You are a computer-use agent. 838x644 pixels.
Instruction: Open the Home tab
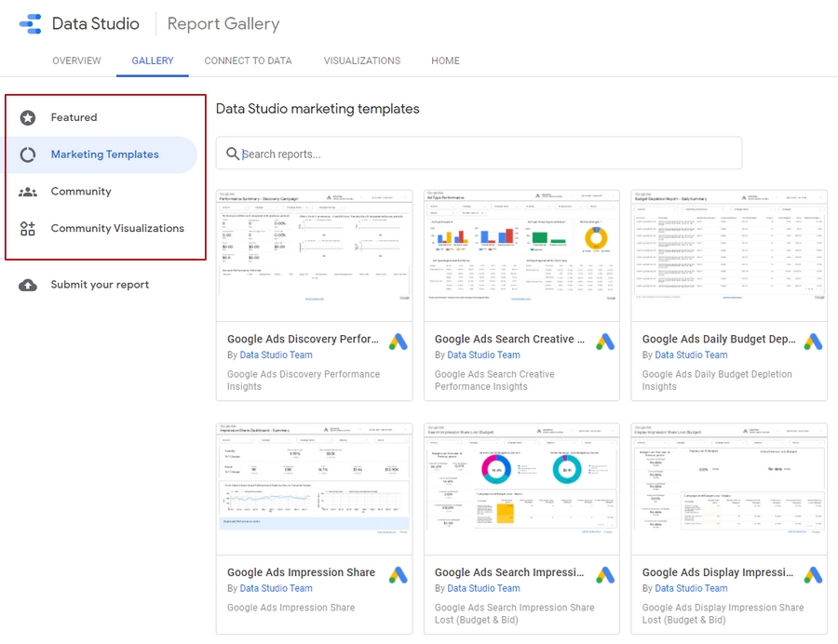click(445, 60)
